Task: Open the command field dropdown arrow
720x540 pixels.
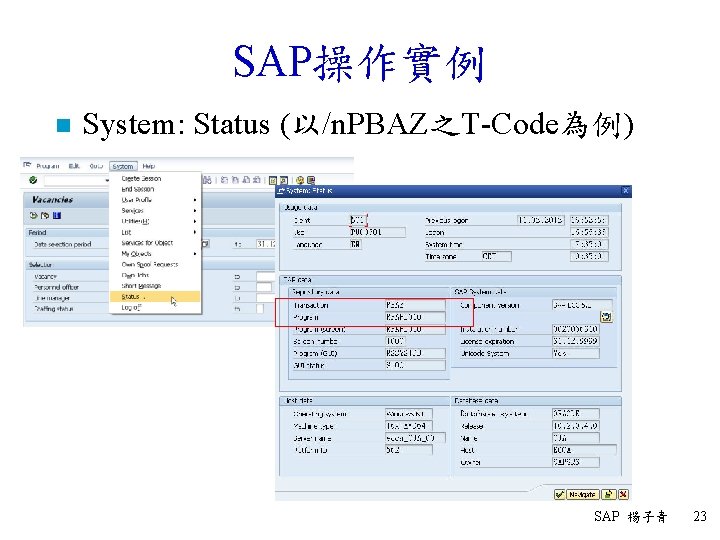Action: [x=107, y=180]
